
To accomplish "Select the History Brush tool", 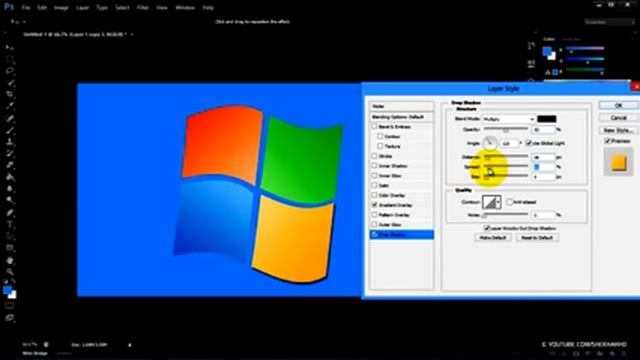I will (9, 153).
